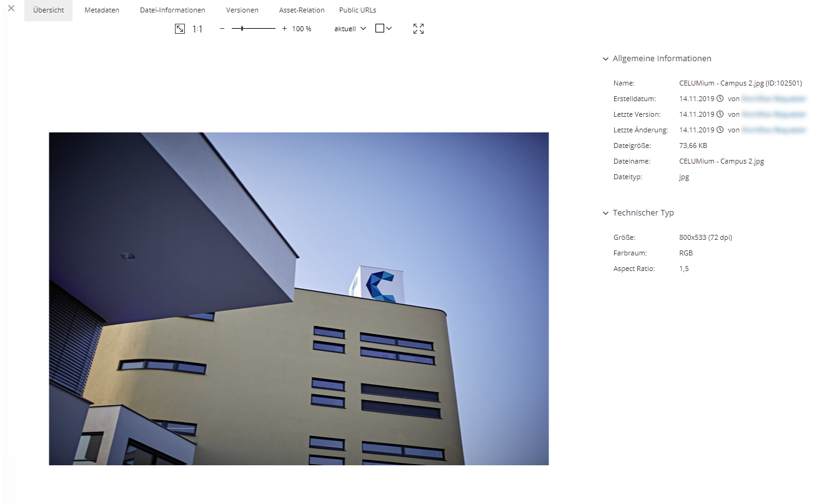Viewport: 814px width, 504px height.
Task: Click the fit-to-window icon in preview toolbar
Action: tap(179, 29)
